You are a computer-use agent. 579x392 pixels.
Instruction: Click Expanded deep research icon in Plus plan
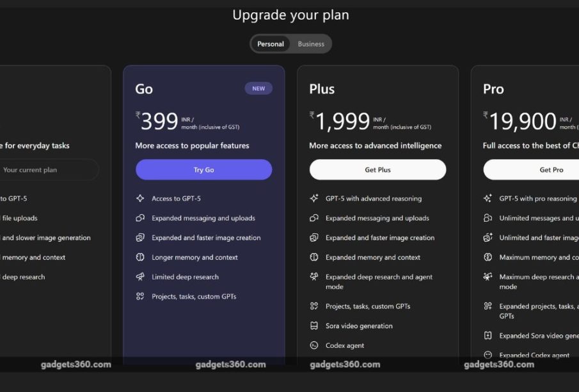coord(314,276)
